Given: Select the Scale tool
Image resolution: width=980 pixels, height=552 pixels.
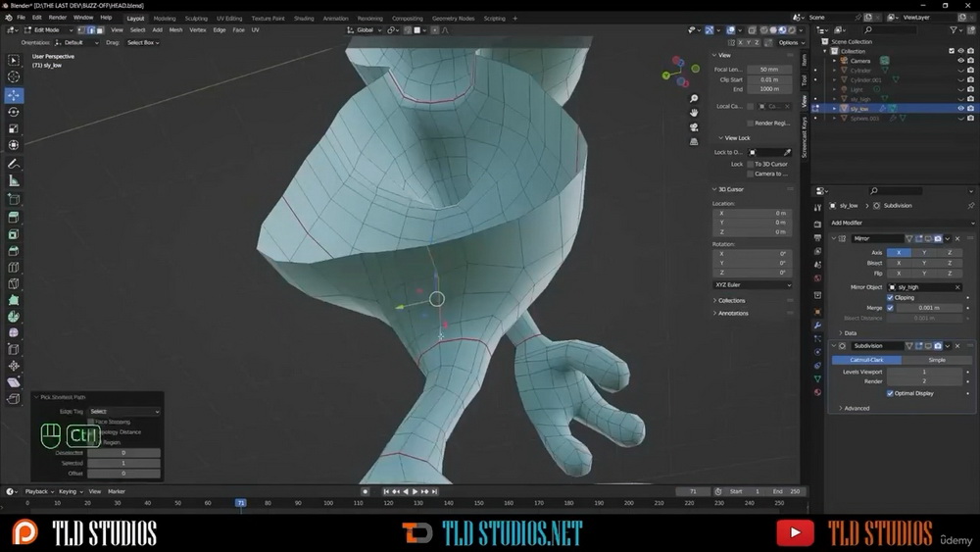Looking at the screenshot, I should coord(13,128).
